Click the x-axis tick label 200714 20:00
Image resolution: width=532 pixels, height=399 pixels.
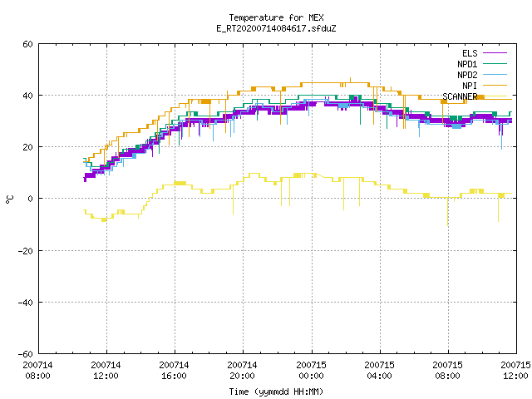click(x=242, y=371)
